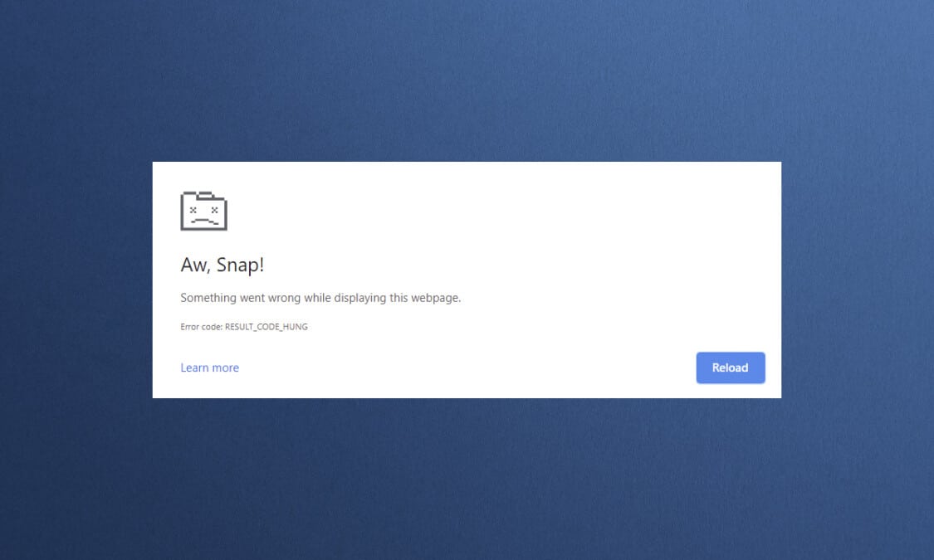Click 'Something went wrong' message text
This screenshot has width=934, height=560.
click(320, 298)
